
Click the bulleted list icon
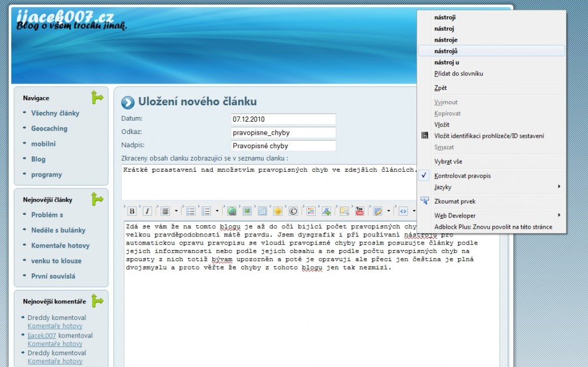pos(191,211)
